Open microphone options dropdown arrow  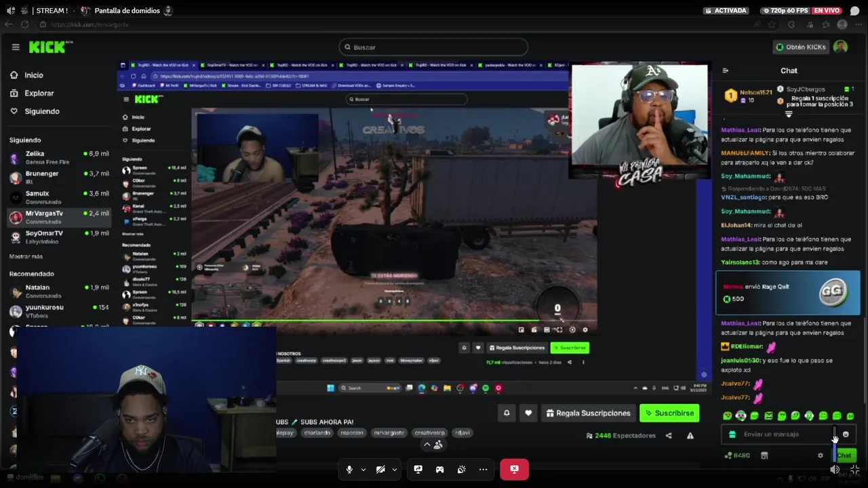pyautogui.click(x=363, y=469)
